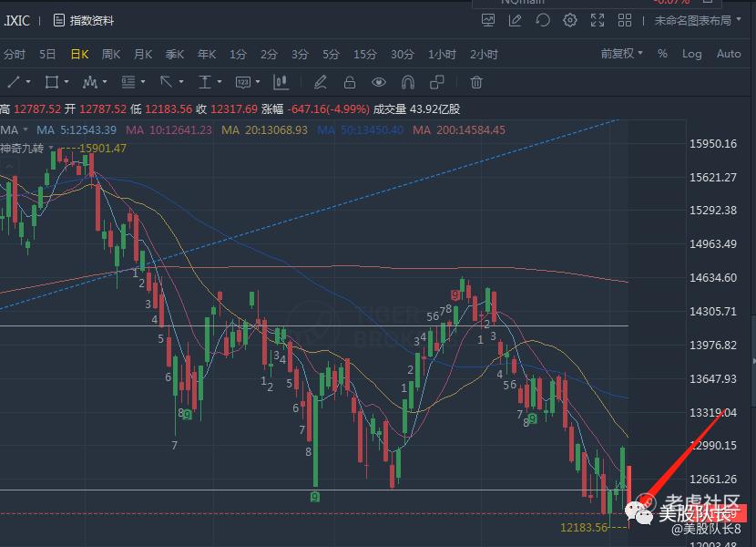This screenshot has height=547, width=756.
Task: Expand the wave pattern tool options arrow
Action: click(105, 82)
